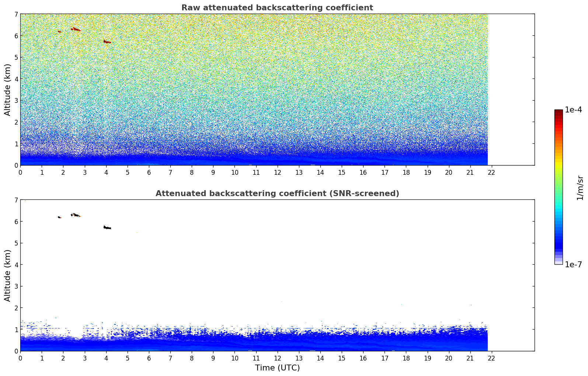Click the "4" altitude tick on the top plot
Image resolution: width=588 pixels, height=376 pixels.
tap(16, 79)
